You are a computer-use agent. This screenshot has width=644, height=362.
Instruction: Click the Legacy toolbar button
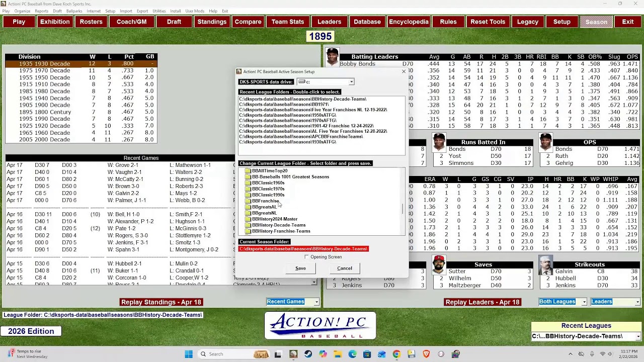pyautogui.click(x=528, y=22)
